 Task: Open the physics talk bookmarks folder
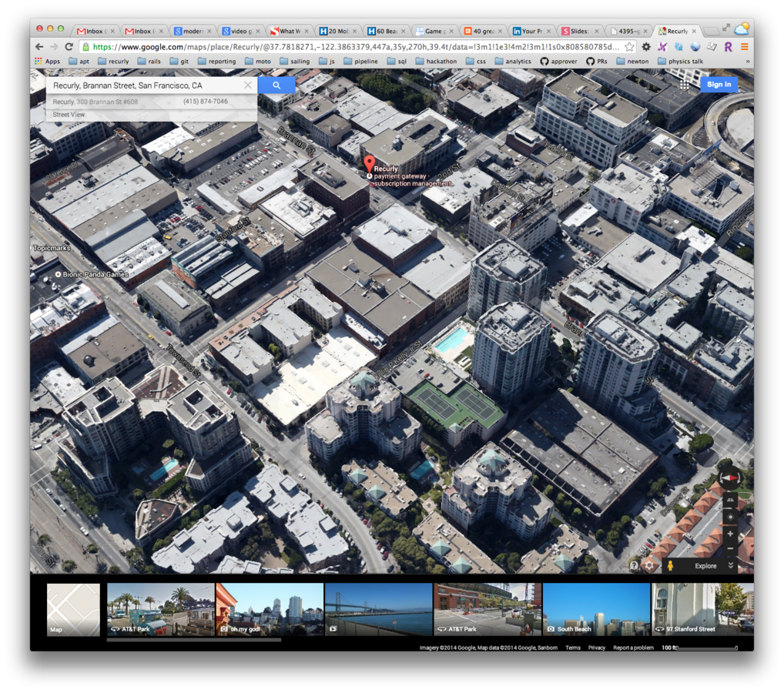[680, 61]
